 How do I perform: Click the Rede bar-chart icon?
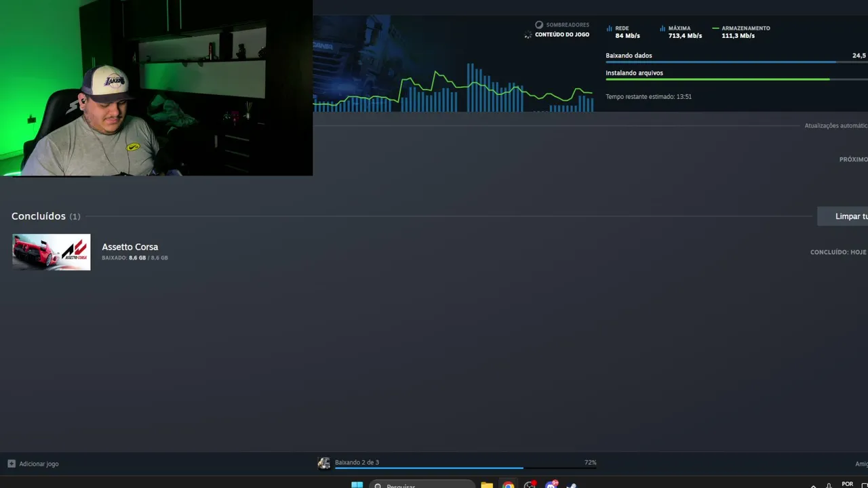point(609,28)
